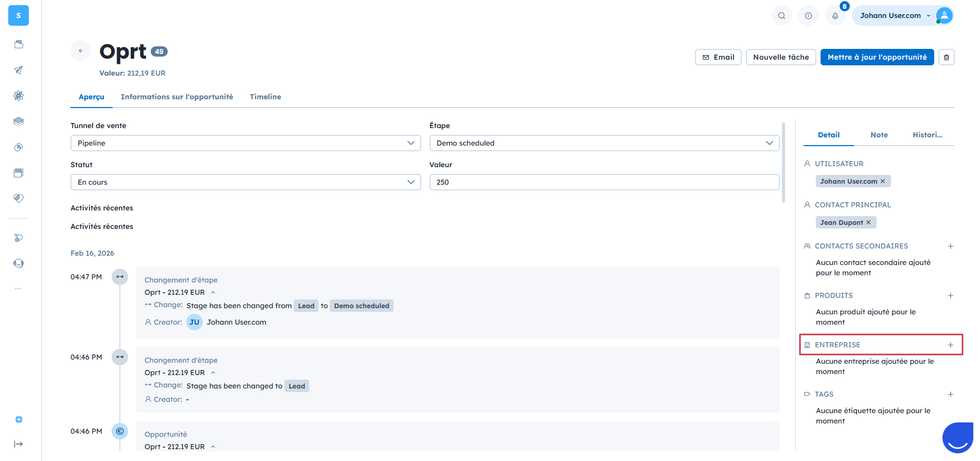Select the Histori... side panel tab
980x461 pixels.
coord(928,135)
